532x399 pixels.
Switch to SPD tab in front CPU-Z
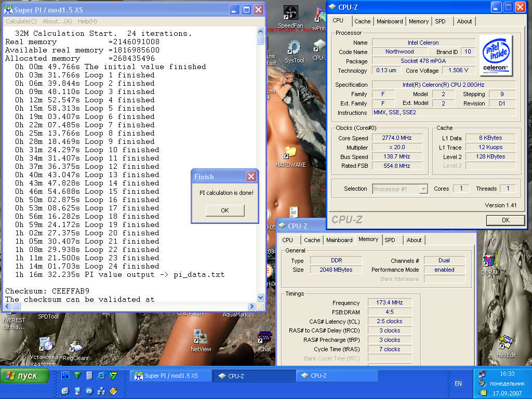(x=440, y=21)
